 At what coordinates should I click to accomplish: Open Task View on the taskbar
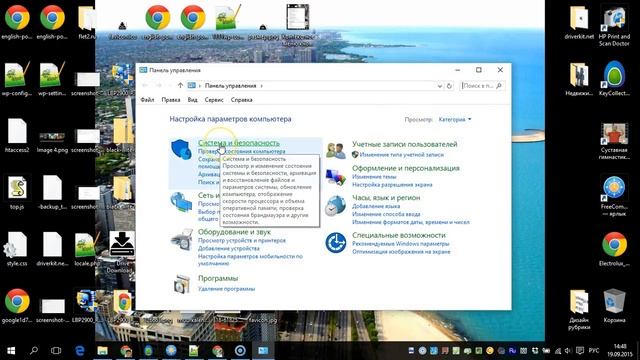tap(56, 351)
